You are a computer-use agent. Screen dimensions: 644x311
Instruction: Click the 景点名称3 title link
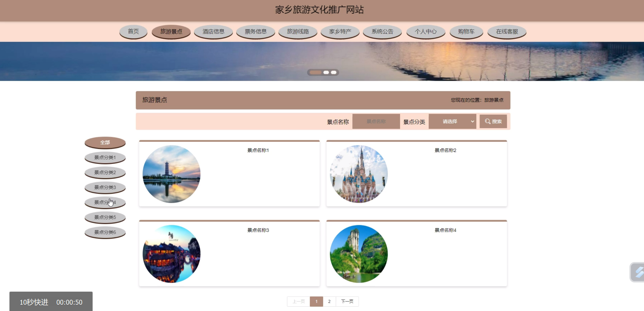click(x=258, y=230)
